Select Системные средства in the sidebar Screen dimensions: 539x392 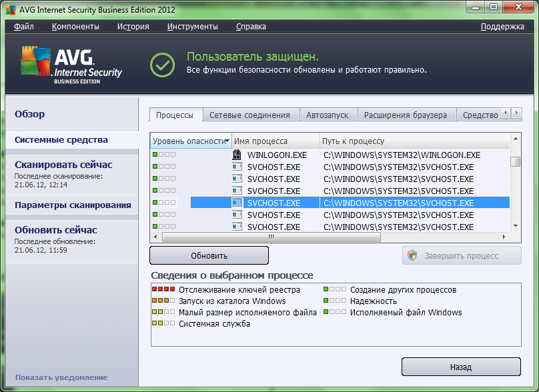tap(72, 140)
